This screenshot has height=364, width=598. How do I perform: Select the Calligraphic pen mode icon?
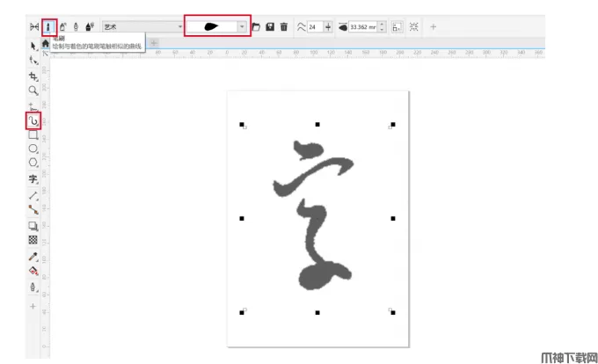pos(76,26)
